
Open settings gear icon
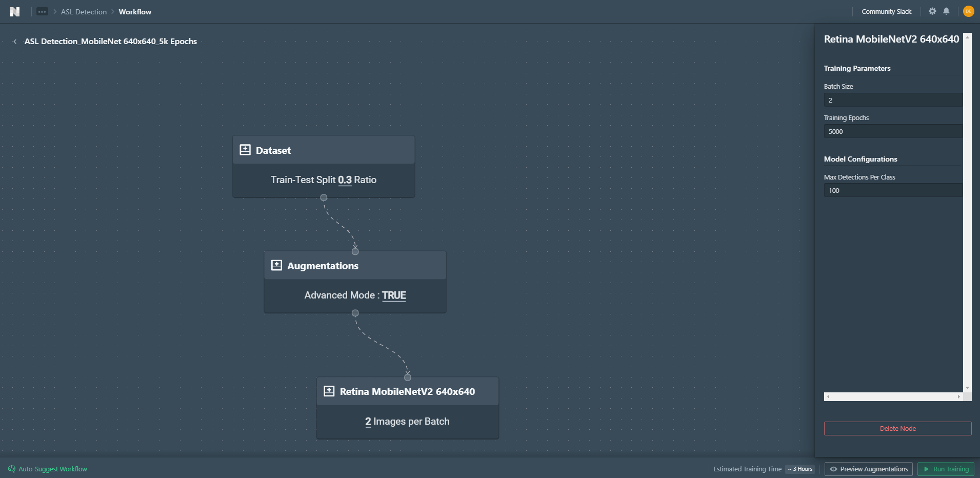point(932,11)
